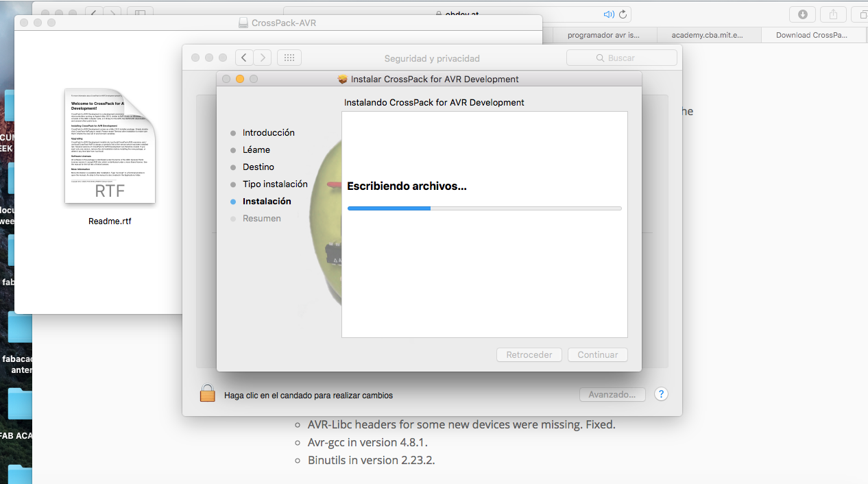Viewport: 868px width, 484px height.
Task: Select the Destino step in the installer sidebar
Action: coord(258,167)
